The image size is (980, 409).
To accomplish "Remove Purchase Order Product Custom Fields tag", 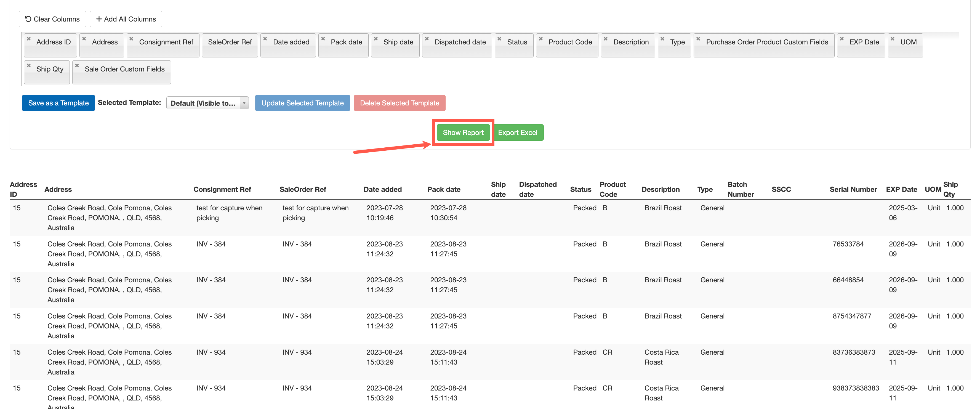I will [x=698, y=39].
